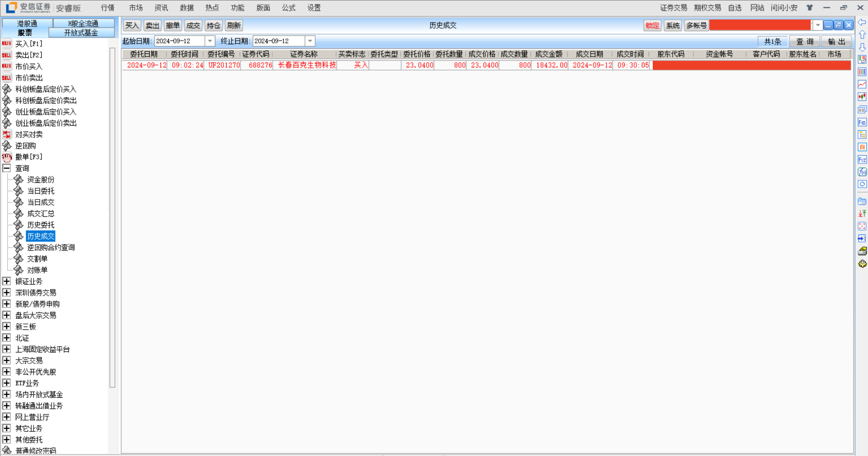Click the f(x) formula icon in right sidebar

click(x=862, y=172)
